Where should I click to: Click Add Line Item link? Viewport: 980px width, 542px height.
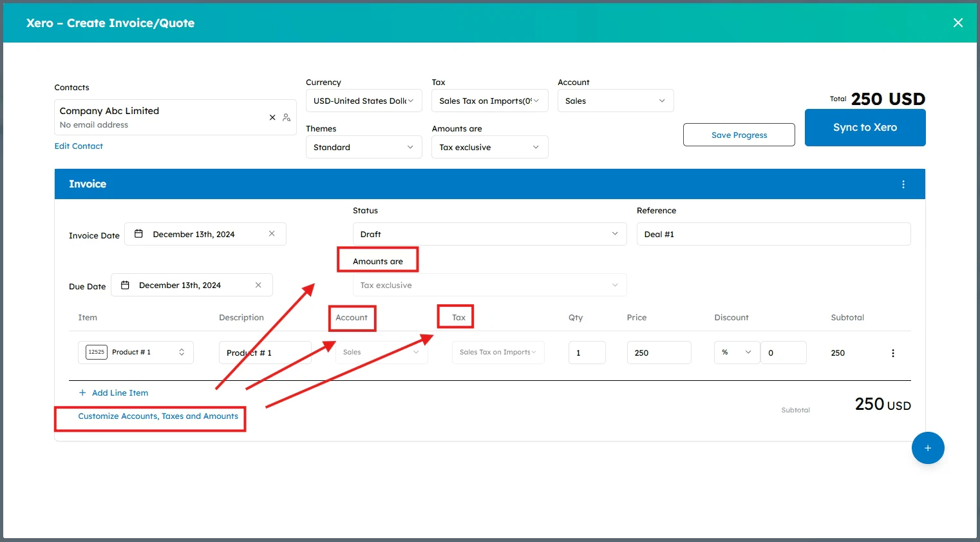tap(120, 392)
